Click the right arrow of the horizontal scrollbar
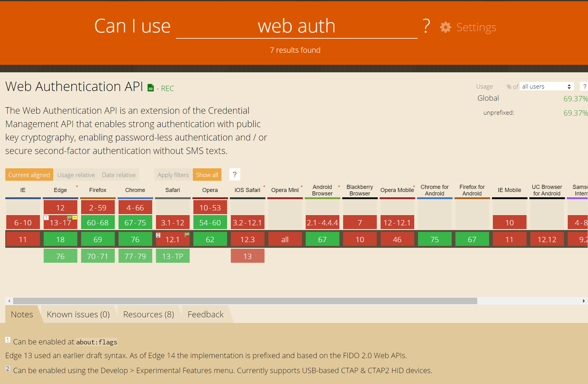 tap(583, 301)
